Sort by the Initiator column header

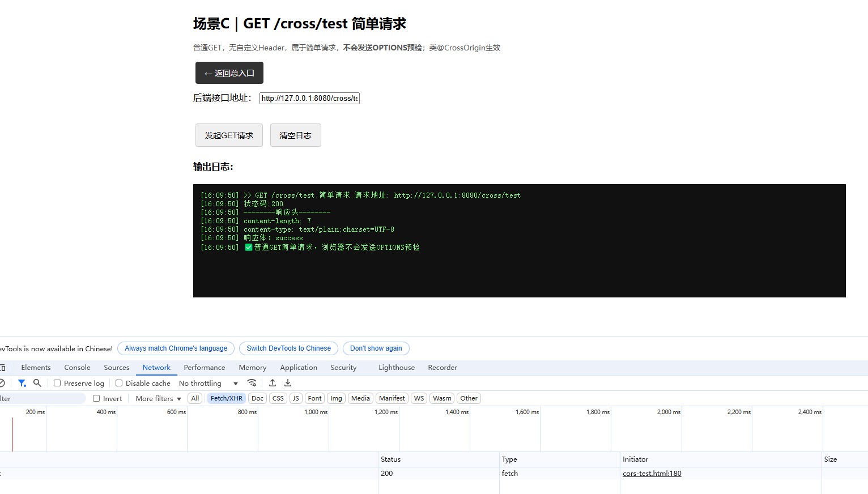[x=722, y=459]
